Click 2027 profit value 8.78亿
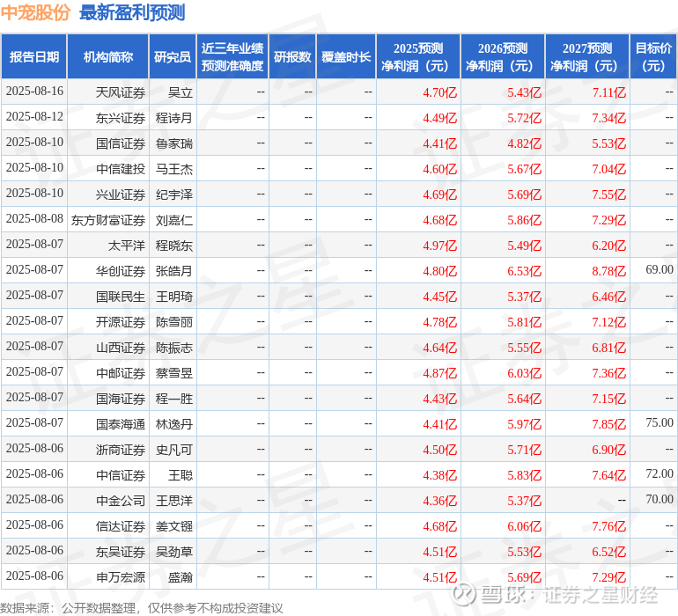This screenshot has height=616, width=678. (x=608, y=271)
